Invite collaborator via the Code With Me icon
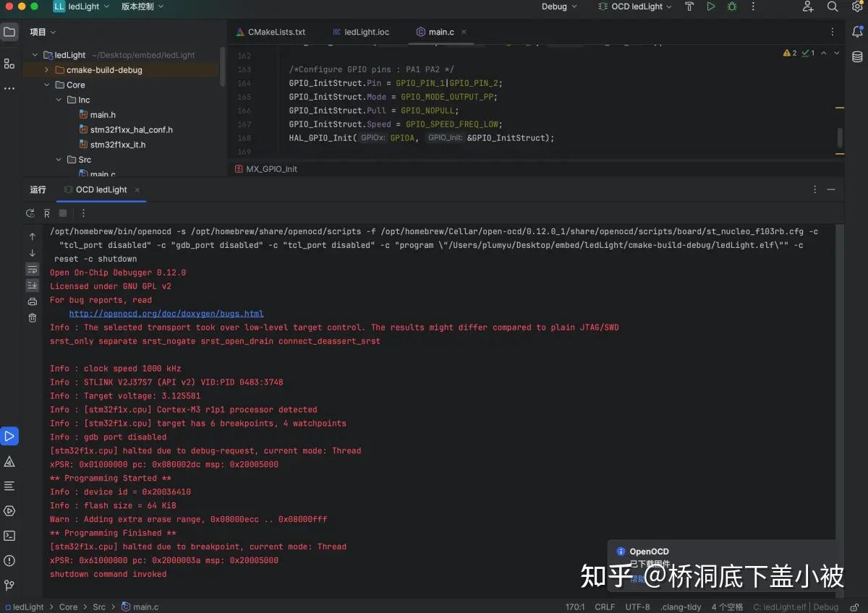 [808, 7]
